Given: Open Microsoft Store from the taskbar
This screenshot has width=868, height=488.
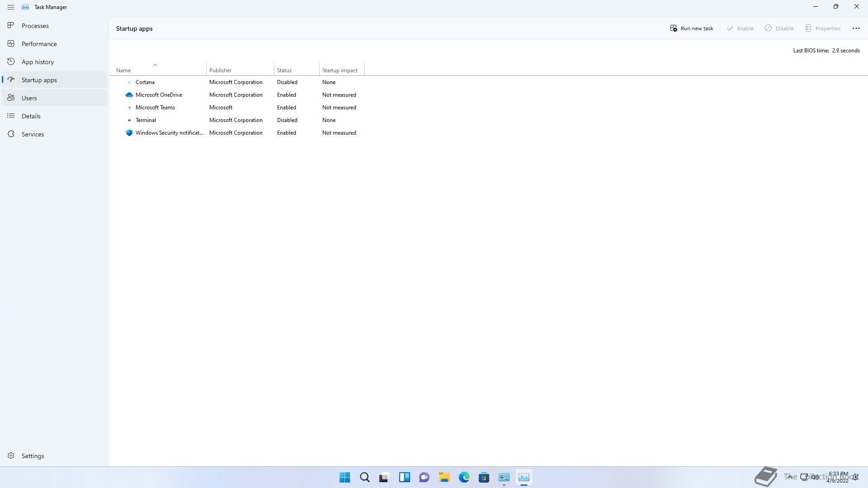Looking at the screenshot, I should pyautogui.click(x=484, y=477).
